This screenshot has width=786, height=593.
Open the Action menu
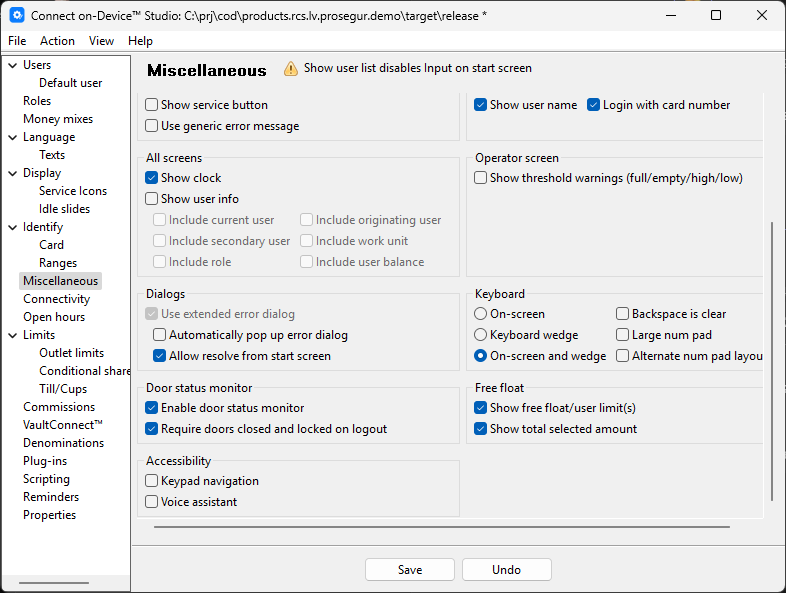point(57,41)
